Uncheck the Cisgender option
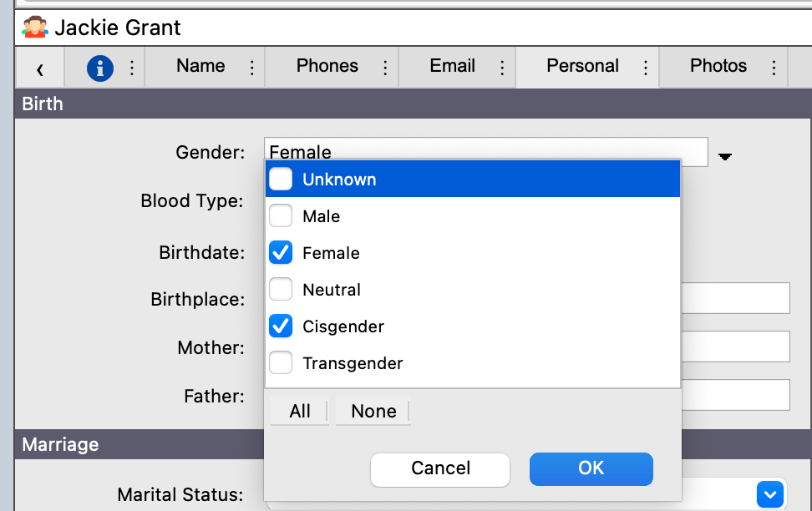The width and height of the screenshot is (812, 511). (x=281, y=326)
